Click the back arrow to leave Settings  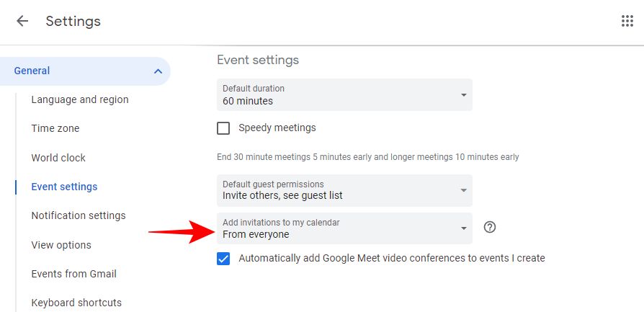coord(22,21)
